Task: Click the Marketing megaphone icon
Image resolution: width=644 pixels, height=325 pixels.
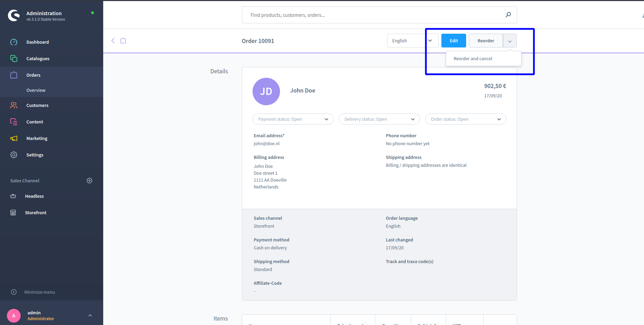Action: pos(14,138)
